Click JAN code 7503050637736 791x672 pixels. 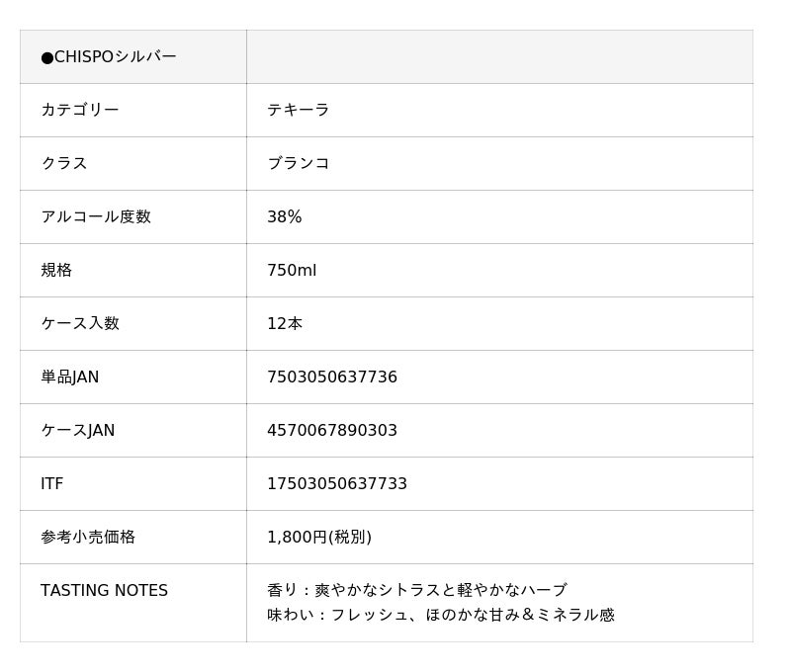(x=332, y=378)
